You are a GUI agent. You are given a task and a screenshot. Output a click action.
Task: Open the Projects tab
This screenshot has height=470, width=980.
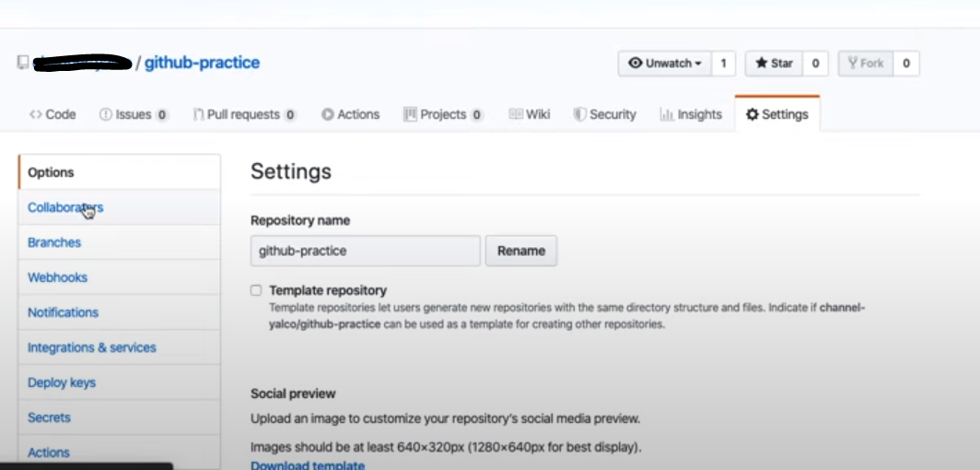click(443, 114)
